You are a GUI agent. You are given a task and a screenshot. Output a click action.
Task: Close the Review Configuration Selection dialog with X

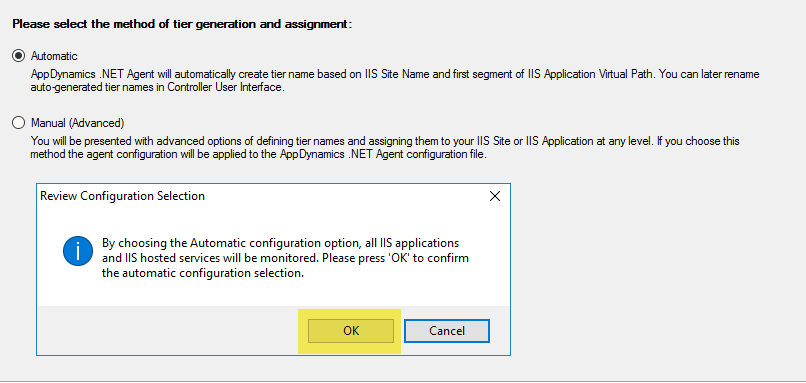[x=494, y=196]
